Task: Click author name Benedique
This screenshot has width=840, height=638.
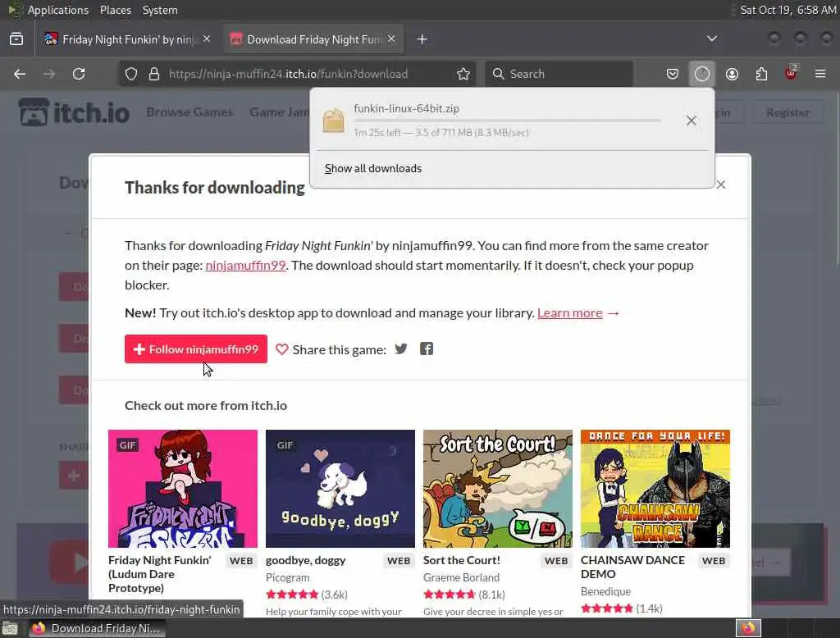Action: (606, 591)
